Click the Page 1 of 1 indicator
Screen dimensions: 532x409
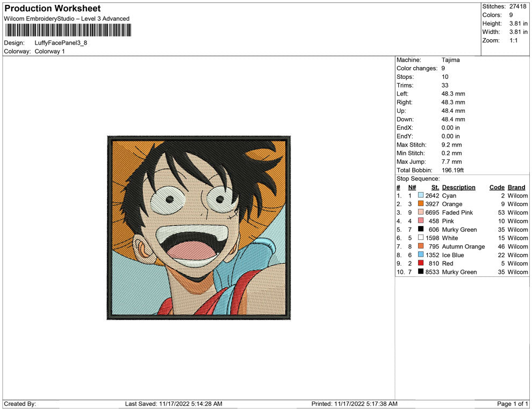coord(512,404)
